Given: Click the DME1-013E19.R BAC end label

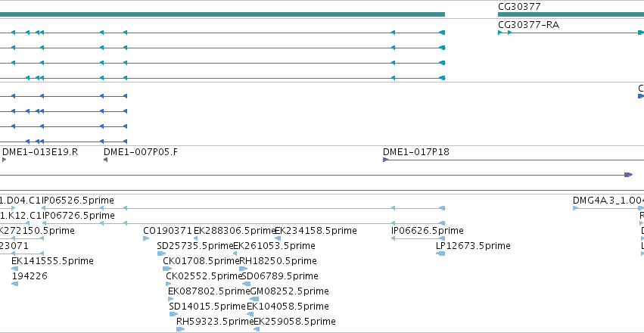Looking at the screenshot, I should click(40, 152).
